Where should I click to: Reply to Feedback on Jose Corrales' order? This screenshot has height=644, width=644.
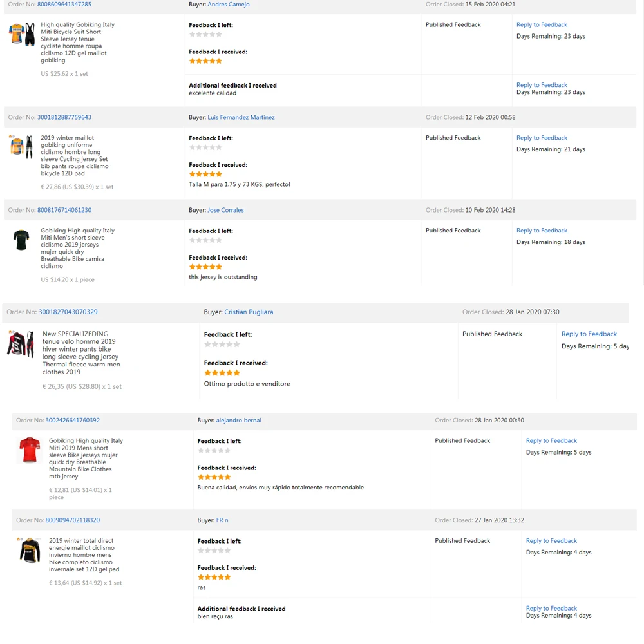(x=542, y=231)
